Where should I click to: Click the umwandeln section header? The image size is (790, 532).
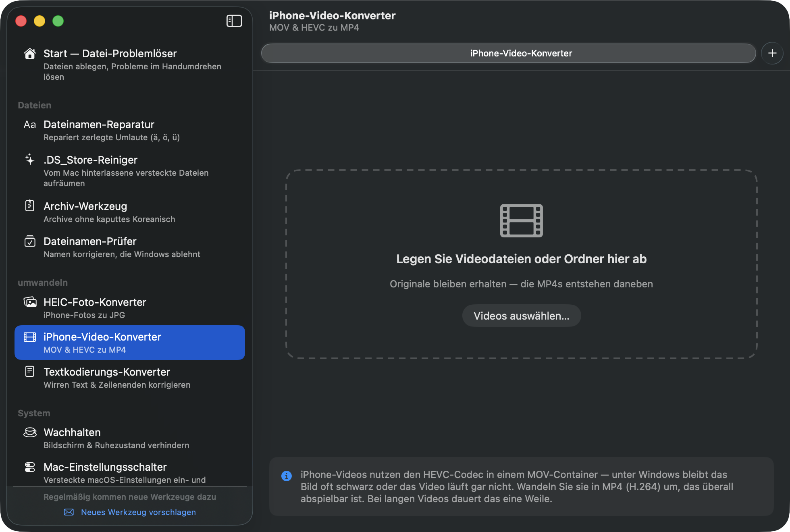[43, 283]
